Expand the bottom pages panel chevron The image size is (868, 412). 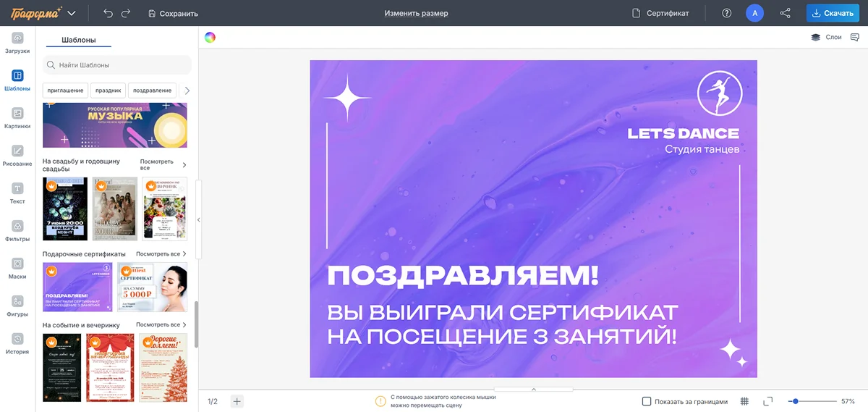pyautogui.click(x=534, y=390)
